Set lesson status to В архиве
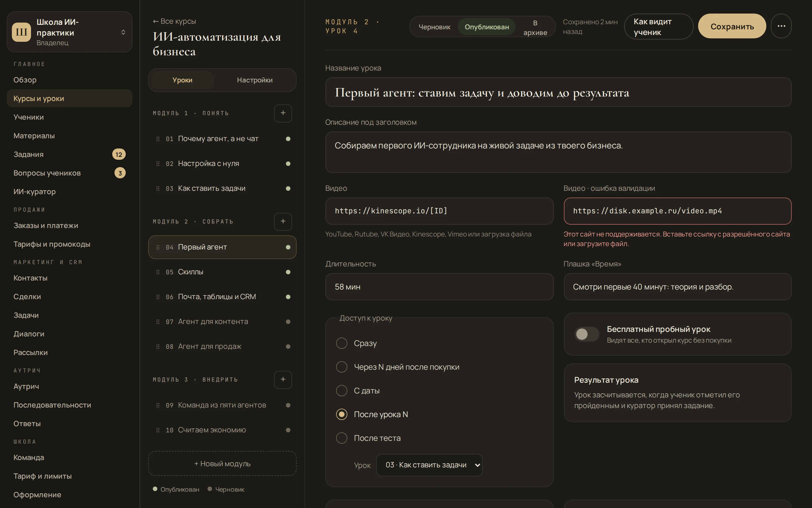 (535, 28)
